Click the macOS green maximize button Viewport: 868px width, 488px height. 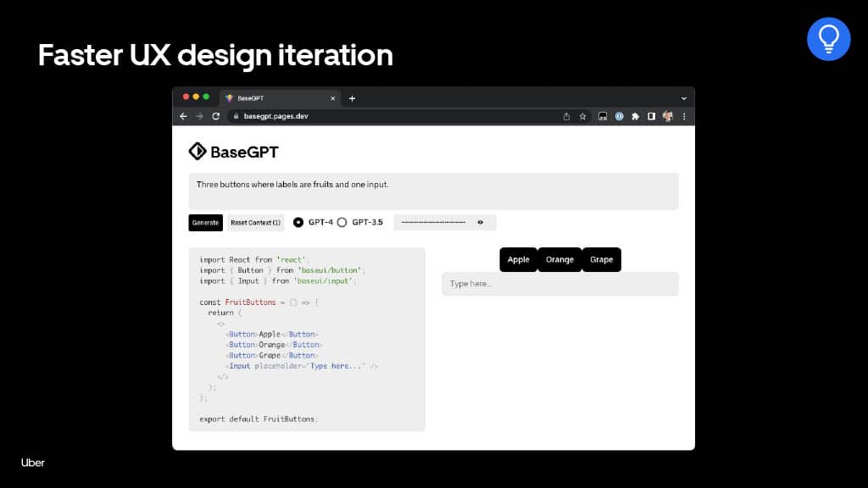(206, 97)
